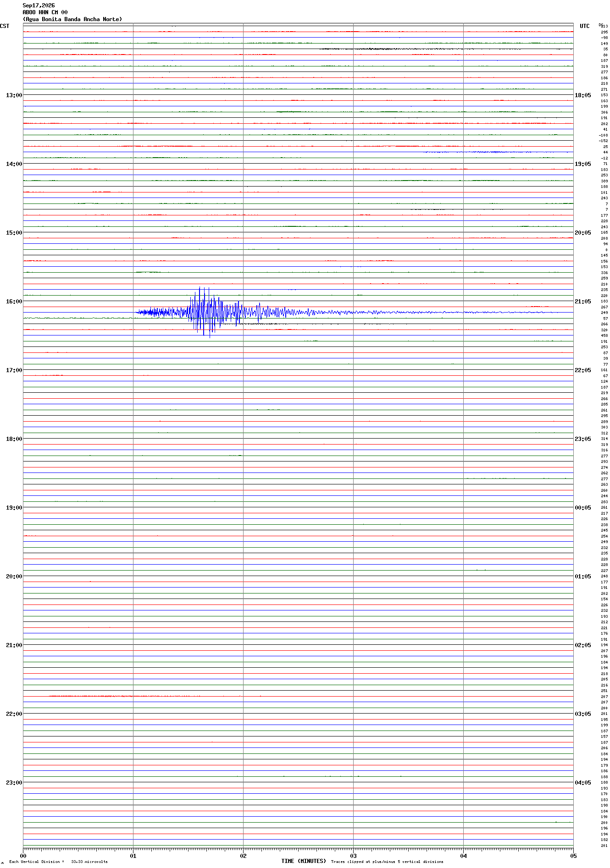Viewport: 610px width, 868px height.
Task: Click the 13:00 CST row label
Action: coord(14,95)
